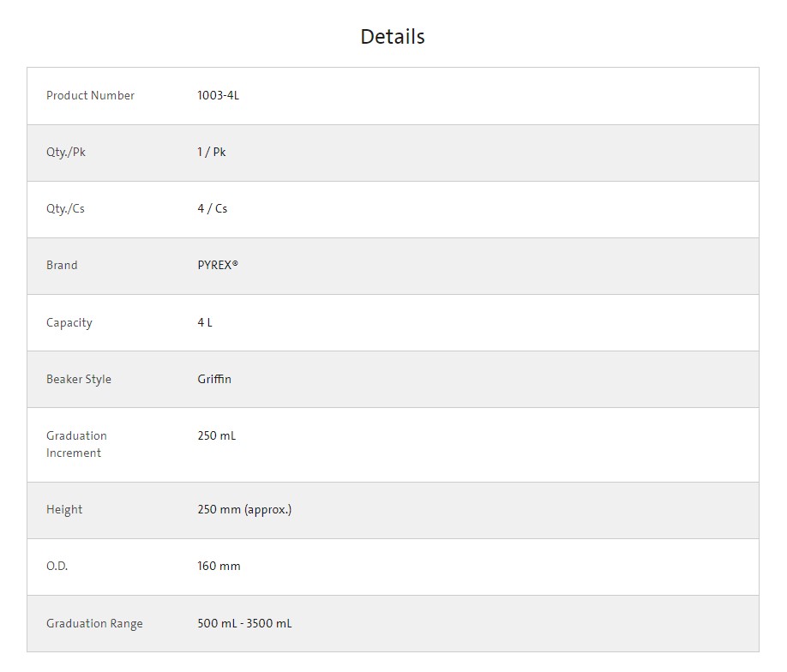Click the Beaker Style label
787x672 pixels.
pyautogui.click(x=79, y=380)
